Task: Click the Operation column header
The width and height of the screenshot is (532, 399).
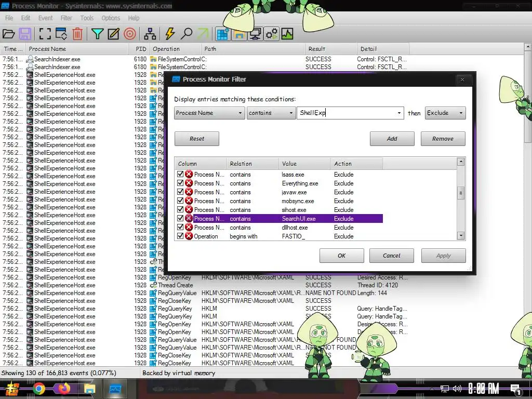Action: click(175, 49)
